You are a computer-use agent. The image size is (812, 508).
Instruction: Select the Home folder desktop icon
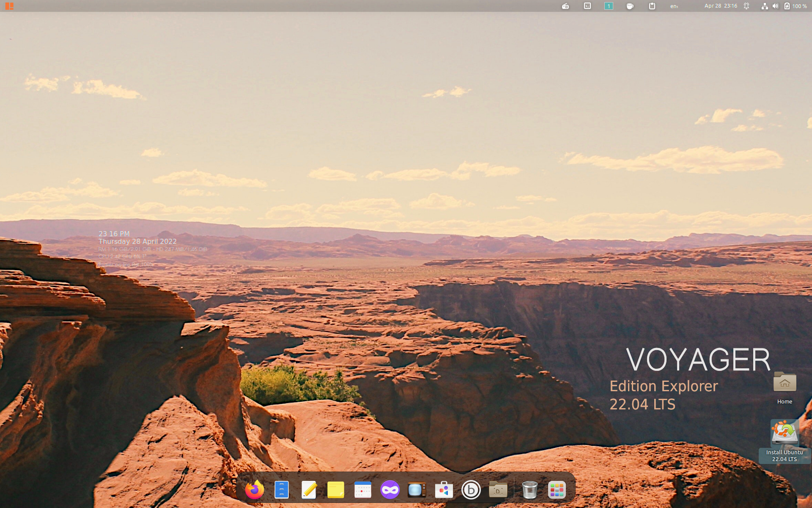[785, 387]
